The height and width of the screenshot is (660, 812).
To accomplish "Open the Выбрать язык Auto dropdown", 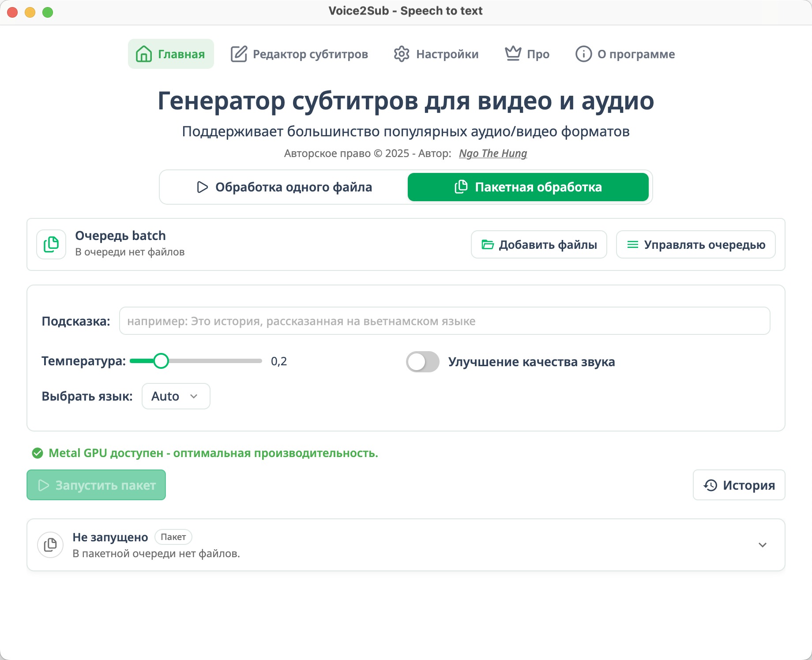I will click(x=176, y=396).
